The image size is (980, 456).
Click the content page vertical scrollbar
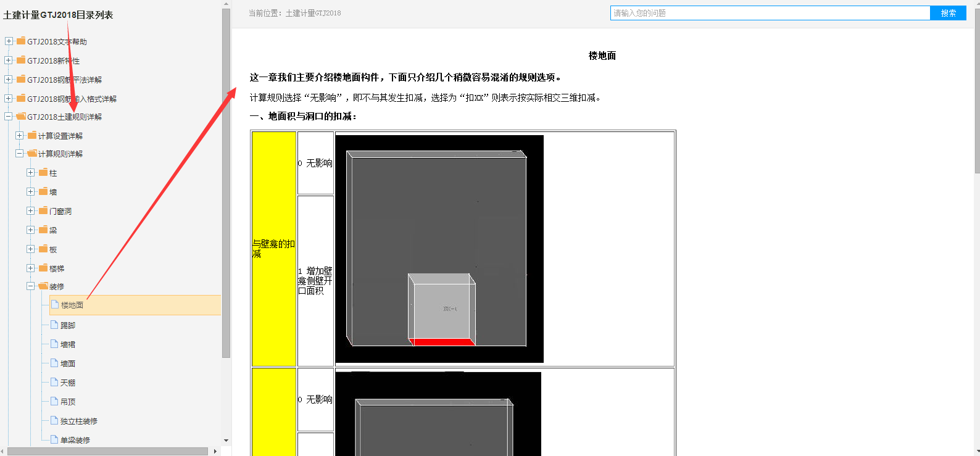[977, 91]
